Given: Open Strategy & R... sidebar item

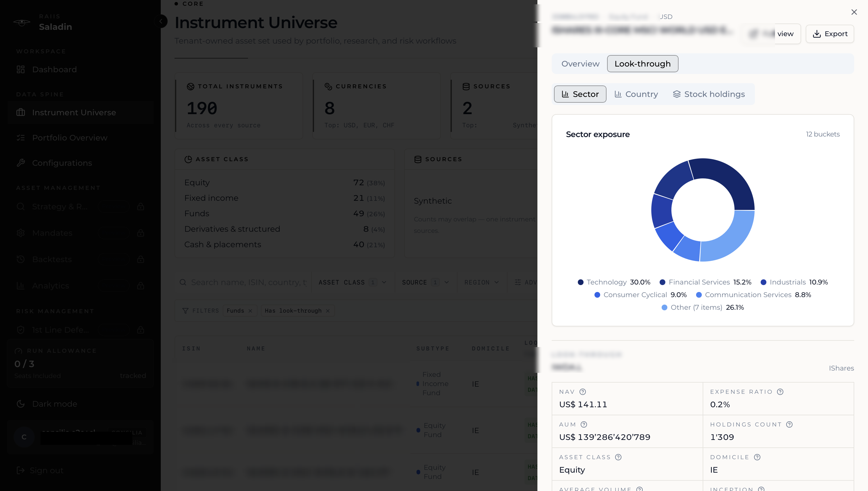Looking at the screenshot, I should [80, 206].
